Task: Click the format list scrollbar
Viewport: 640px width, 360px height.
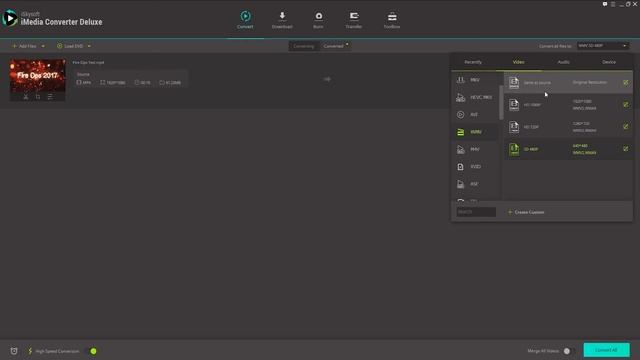Action: coord(501,102)
